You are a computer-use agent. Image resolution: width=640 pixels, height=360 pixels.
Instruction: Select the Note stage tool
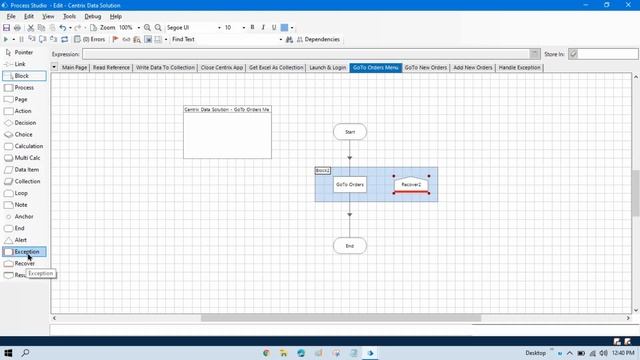coord(24,205)
